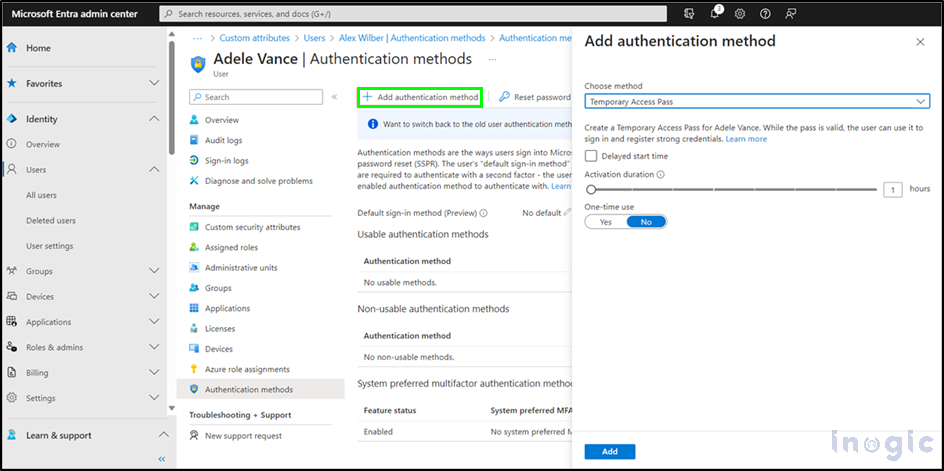944x471 pixels.
Task: Open portal settings gear icon
Action: [740, 14]
